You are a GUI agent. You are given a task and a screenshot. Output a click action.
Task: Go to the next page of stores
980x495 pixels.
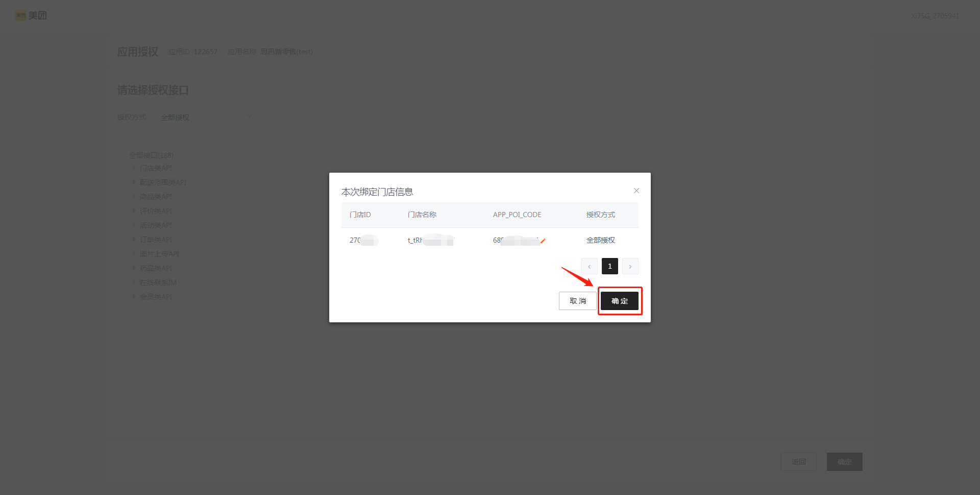630,266
